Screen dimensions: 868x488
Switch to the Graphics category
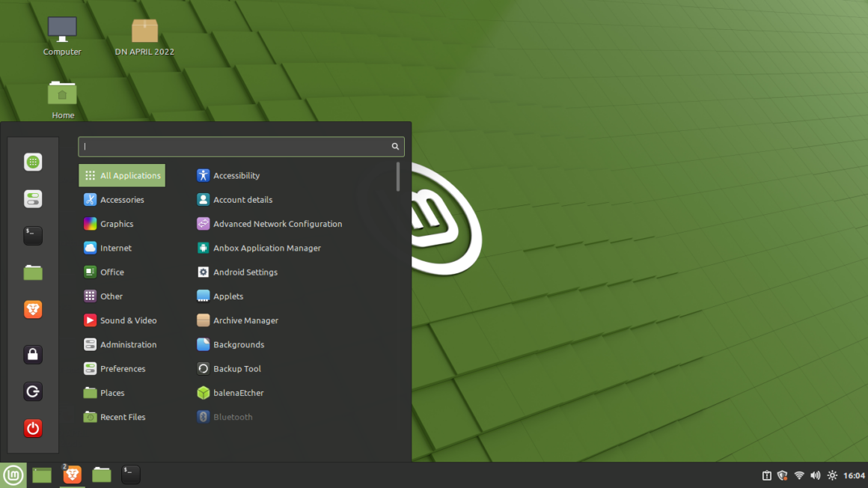coord(117,223)
